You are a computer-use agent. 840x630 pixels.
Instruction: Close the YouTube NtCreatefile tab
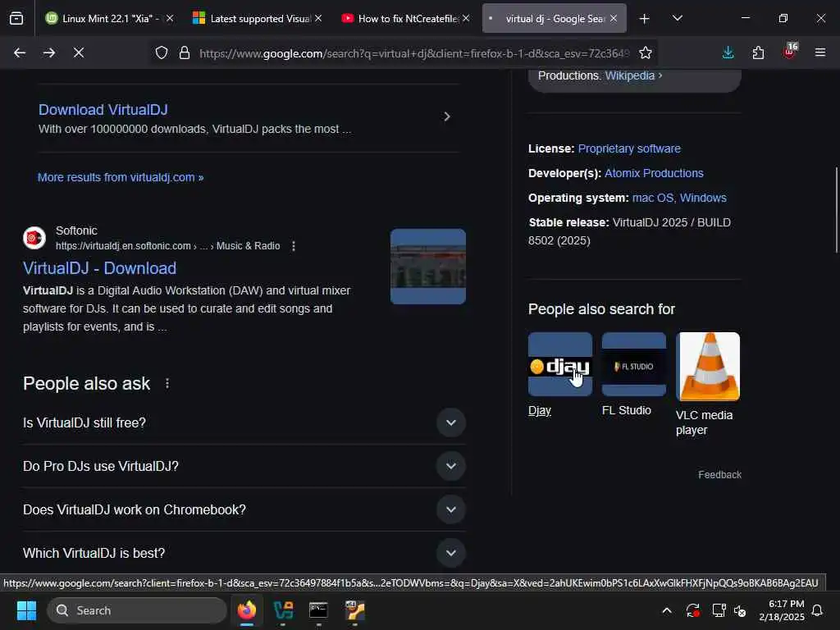(466, 18)
